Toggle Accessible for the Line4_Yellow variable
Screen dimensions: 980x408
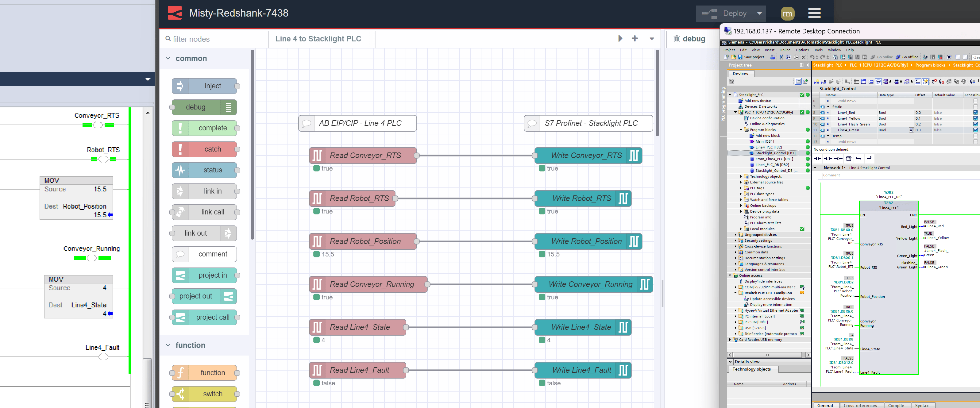(975, 119)
